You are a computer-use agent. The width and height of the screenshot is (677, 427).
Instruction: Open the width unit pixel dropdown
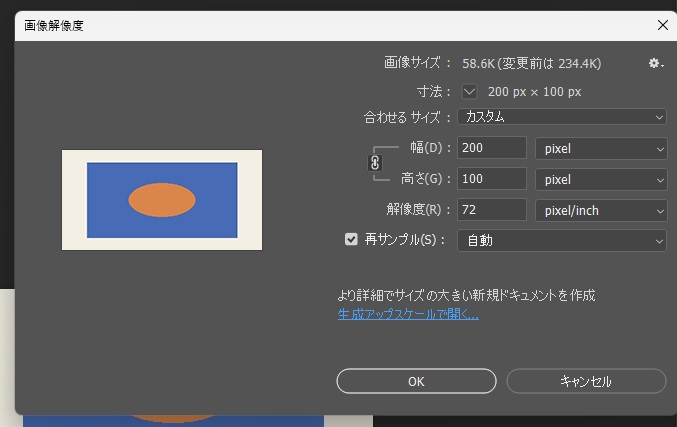[601, 149]
